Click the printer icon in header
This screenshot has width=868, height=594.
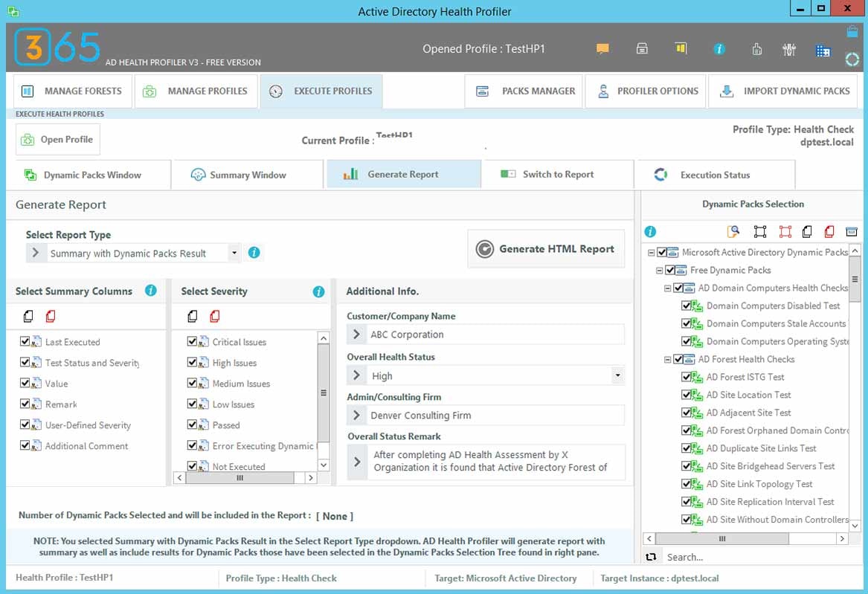click(642, 48)
